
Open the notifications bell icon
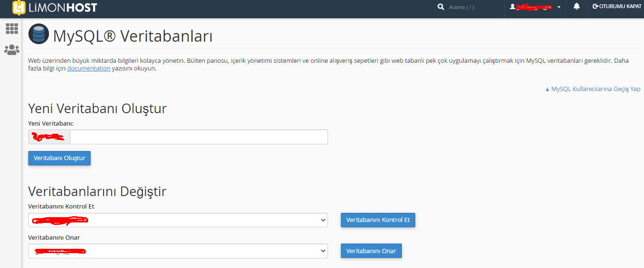point(577,6)
